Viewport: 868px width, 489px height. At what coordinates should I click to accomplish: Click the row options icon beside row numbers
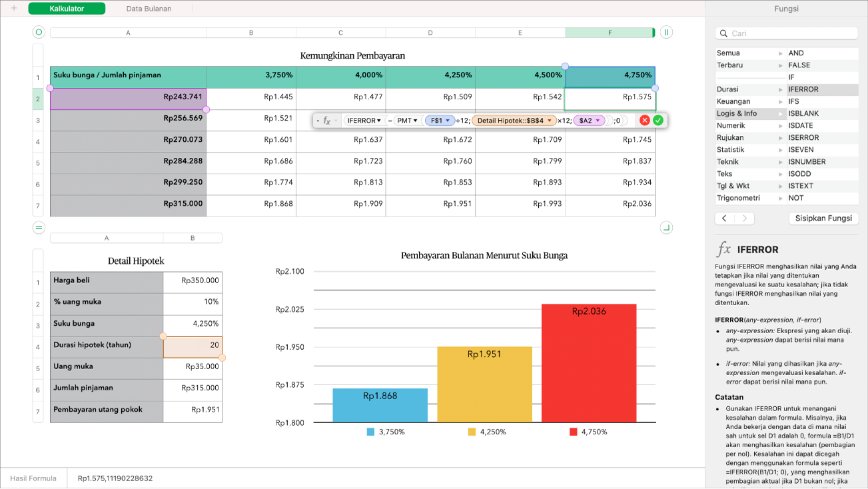(x=39, y=227)
